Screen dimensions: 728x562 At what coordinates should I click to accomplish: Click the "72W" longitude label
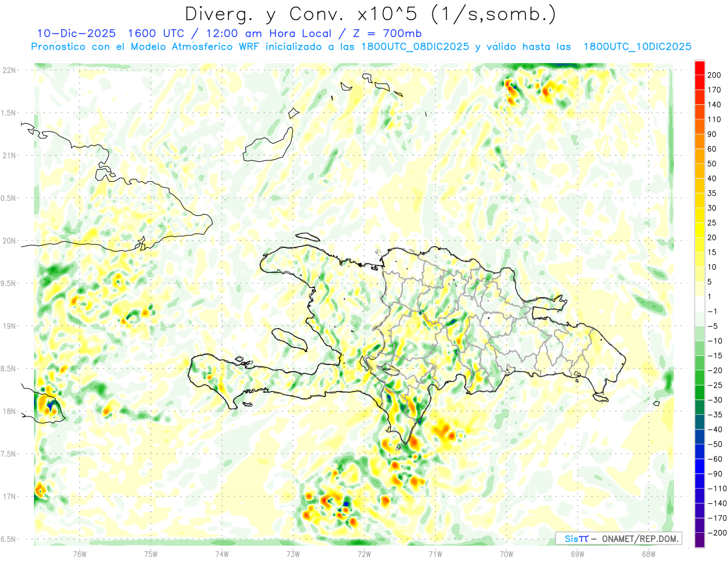click(x=364, y=553)
